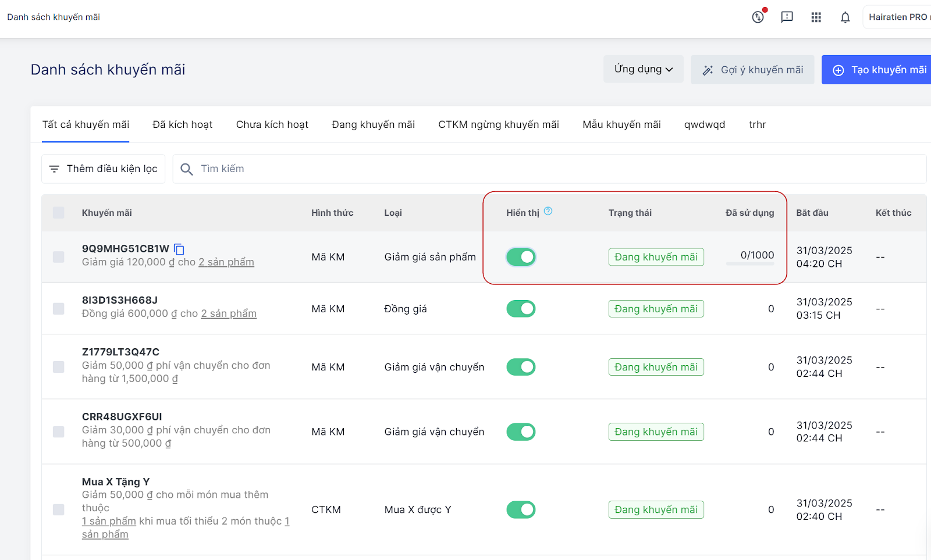The width and height of the screenshot is (931, 560).
Task: Open the notifications bell
Action: tap(845, 17)
